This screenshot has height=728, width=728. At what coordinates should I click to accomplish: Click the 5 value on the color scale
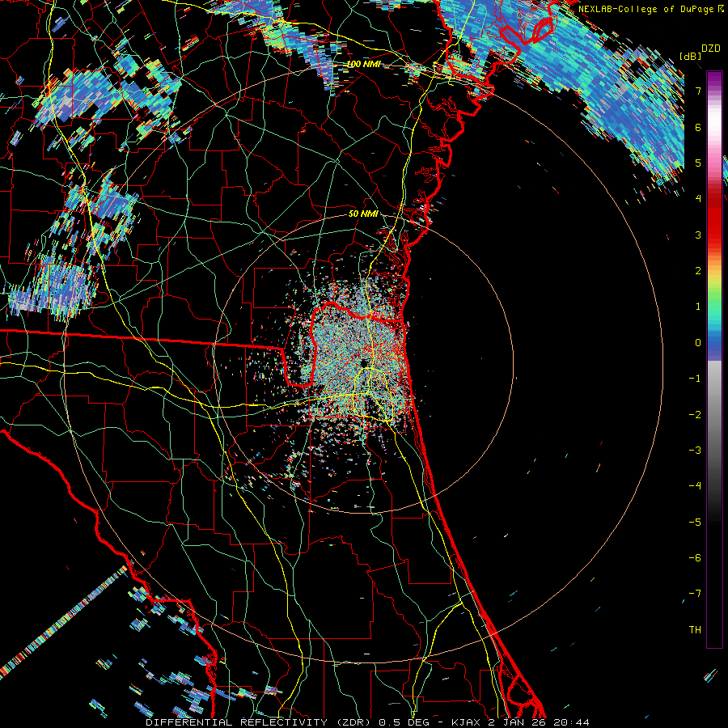tap(698, 163)
